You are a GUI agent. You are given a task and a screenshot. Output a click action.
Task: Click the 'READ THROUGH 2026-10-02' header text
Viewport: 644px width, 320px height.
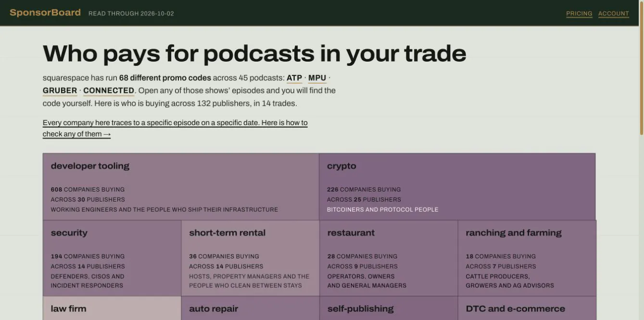tap(131, 13)
